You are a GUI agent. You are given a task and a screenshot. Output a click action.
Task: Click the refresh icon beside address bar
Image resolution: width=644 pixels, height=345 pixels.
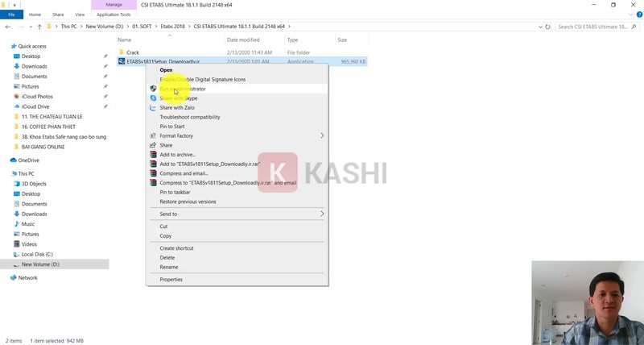click(549, 27)
